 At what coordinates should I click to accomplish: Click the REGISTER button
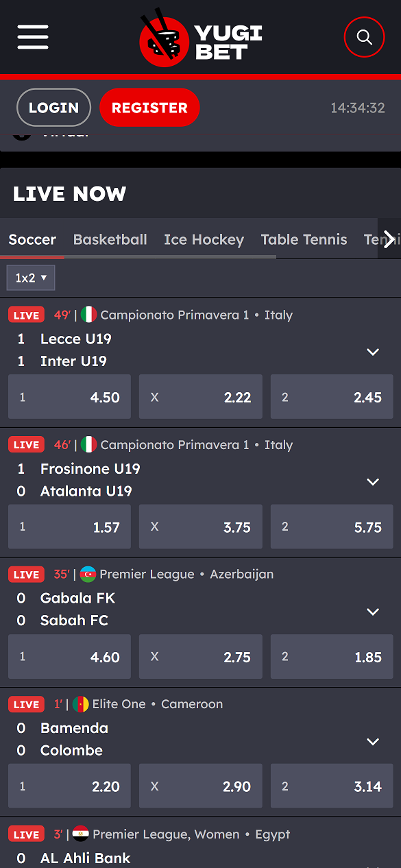(x=149, y=108)
